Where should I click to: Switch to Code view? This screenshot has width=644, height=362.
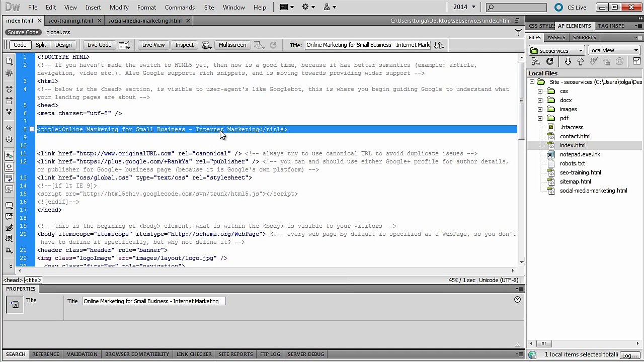tap(20, 45)
